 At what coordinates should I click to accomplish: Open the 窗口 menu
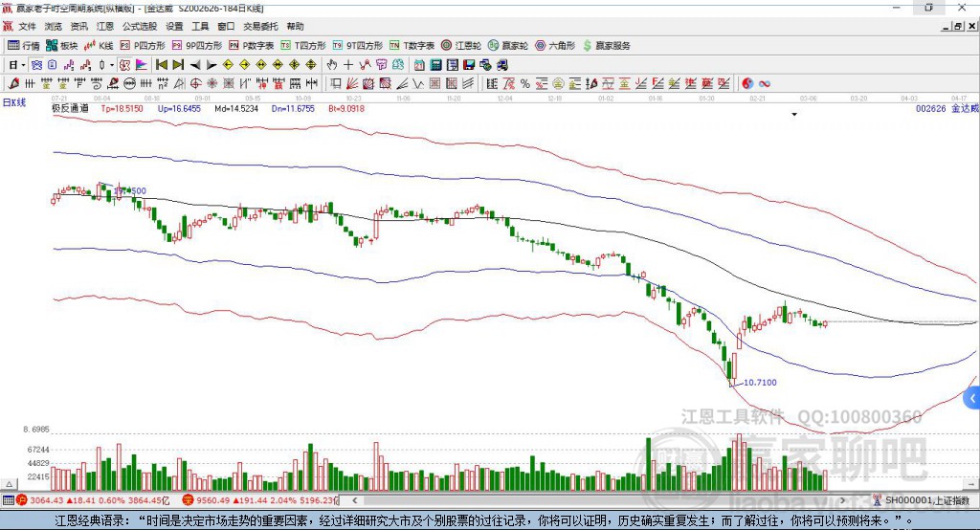(x=226, y=26)
